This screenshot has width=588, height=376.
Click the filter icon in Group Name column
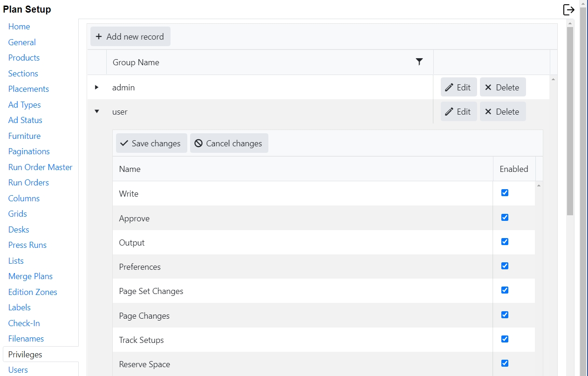(419, 62)
